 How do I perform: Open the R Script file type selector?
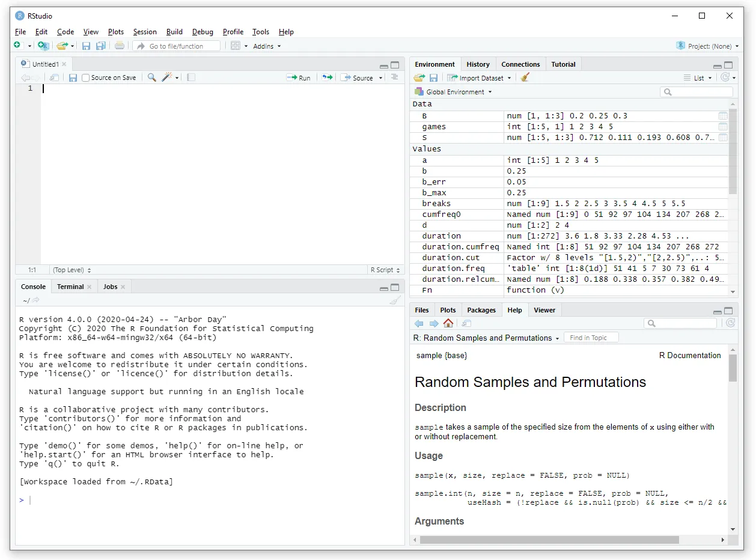click(385, 270)
